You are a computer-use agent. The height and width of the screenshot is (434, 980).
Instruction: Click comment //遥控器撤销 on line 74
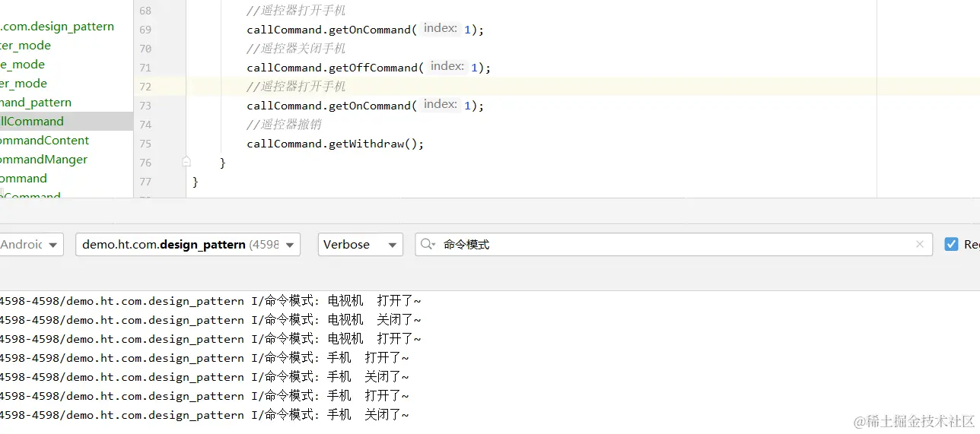pos(284,125)
